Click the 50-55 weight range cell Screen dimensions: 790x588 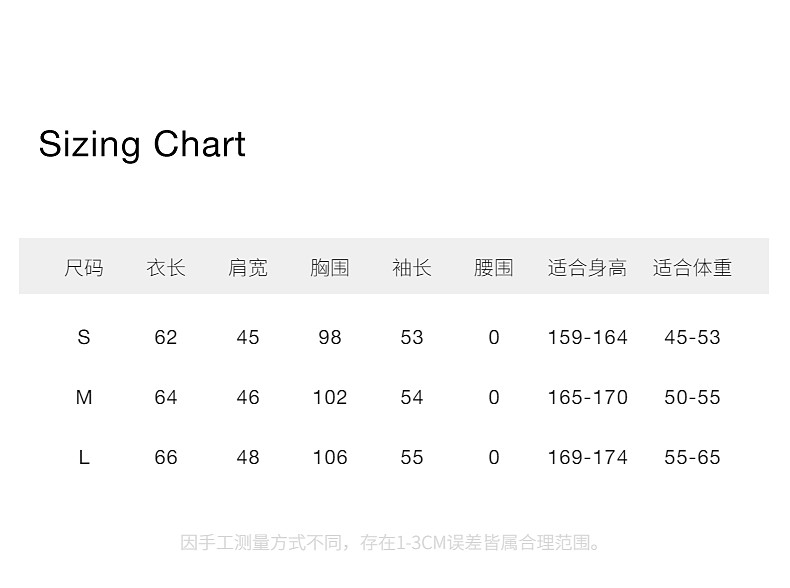[692, 398]
